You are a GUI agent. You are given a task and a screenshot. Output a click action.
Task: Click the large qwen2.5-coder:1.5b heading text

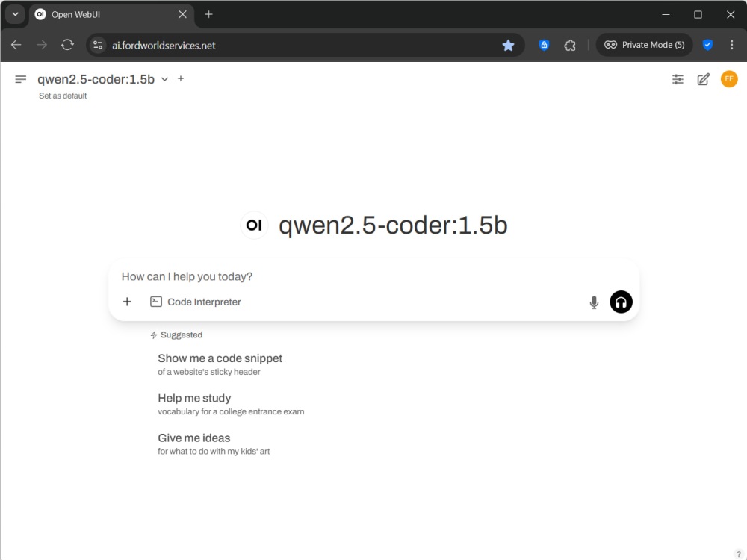pyautogui.click(x=393, y=225)
